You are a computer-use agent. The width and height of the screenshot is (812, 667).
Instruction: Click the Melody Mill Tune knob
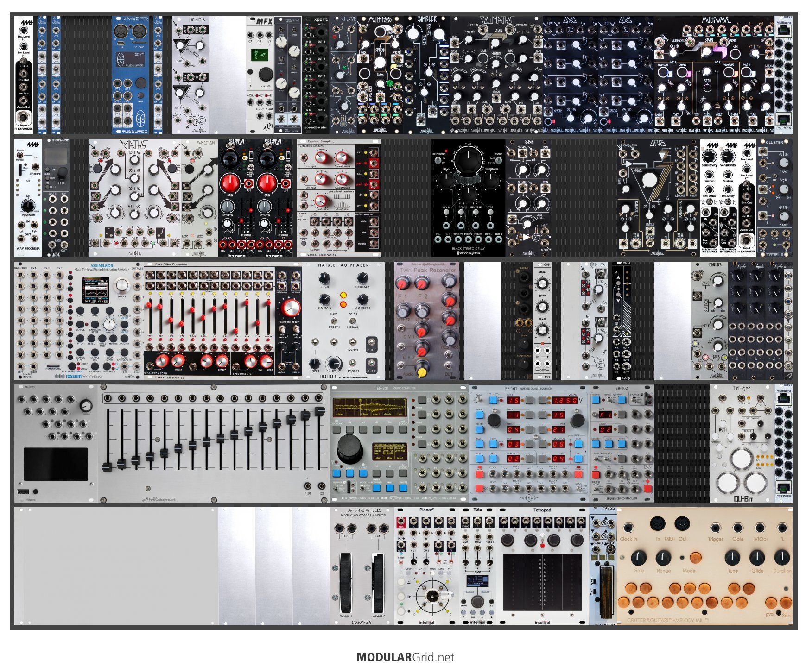pos(732,558)
